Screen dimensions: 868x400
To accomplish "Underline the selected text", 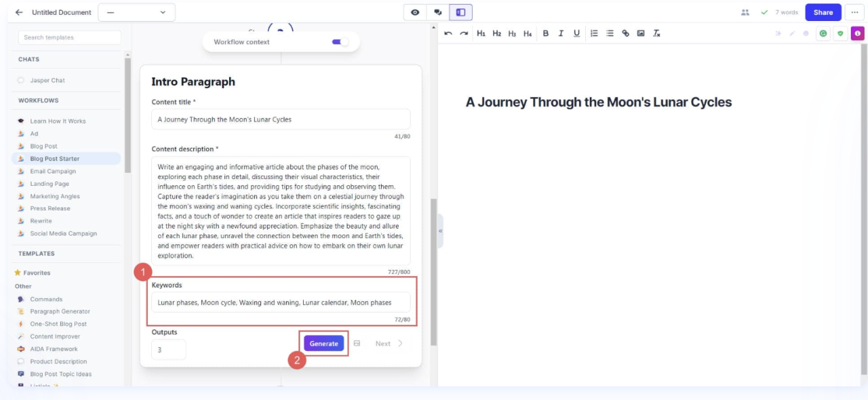I will pyautogui.click(x=576, y=33).
